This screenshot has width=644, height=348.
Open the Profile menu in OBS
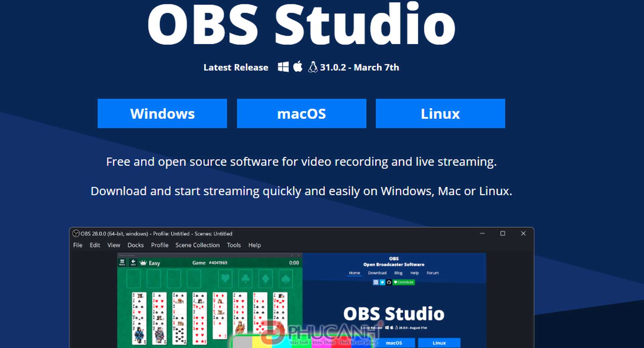pyautogui.click(x=160, y=245)
